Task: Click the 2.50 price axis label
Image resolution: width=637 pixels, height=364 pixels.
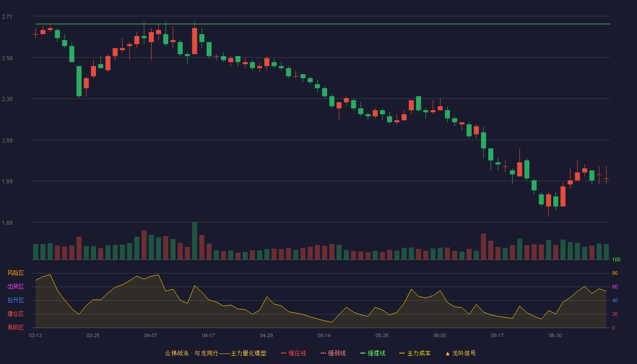Action: [7, 58]
